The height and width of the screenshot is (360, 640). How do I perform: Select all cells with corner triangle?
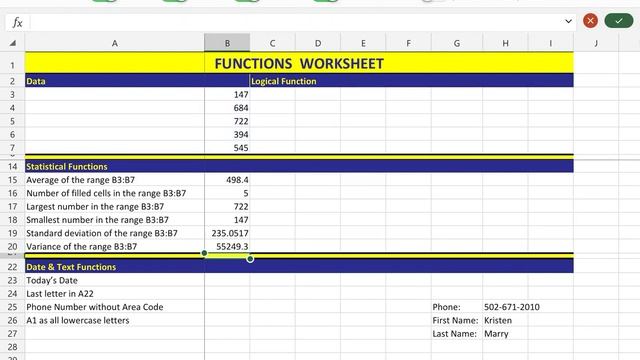pyautogui.click(x=13, y=43)
